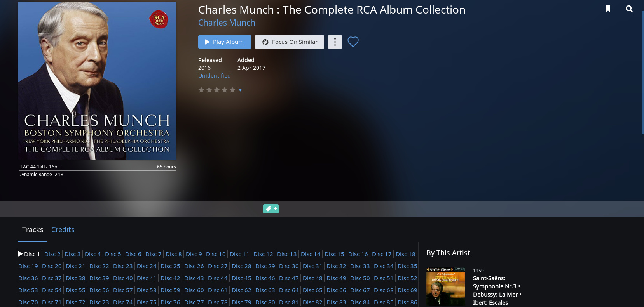Image resolution: width=644 pixels, height=307 pixels.
Task: Add a tag with the tag plus icon
Action: pos(271,209)
